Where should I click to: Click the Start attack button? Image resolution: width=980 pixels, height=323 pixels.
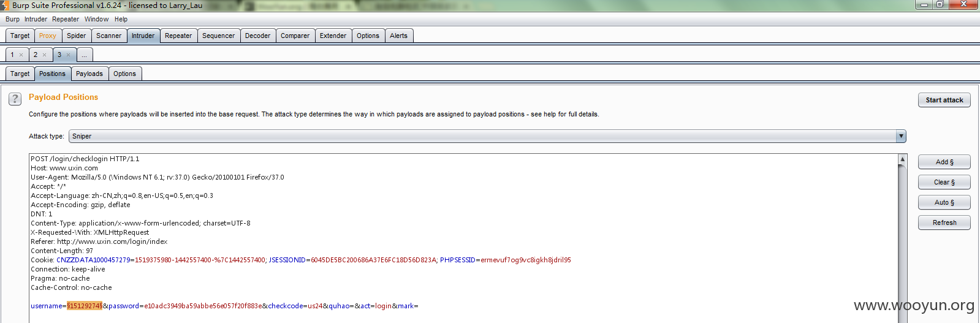pyautogui.click(x=944, y=100)
